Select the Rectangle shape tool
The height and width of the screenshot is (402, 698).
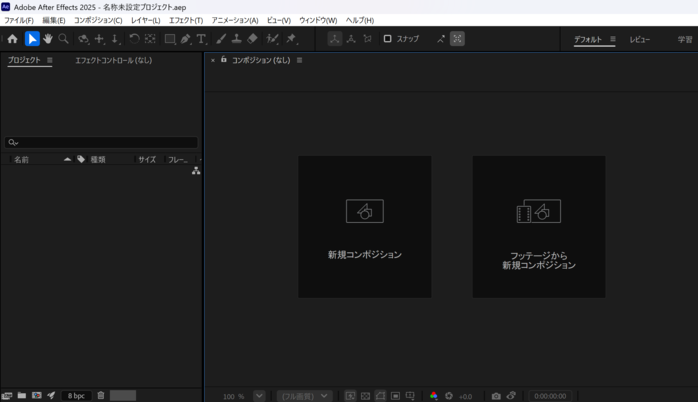click(x=170, y=39)
